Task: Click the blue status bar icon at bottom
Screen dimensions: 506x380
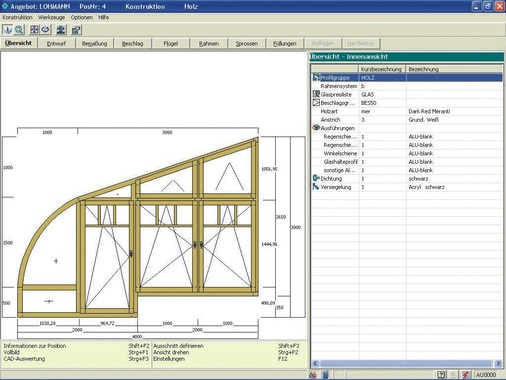Action: pos(326,375)
